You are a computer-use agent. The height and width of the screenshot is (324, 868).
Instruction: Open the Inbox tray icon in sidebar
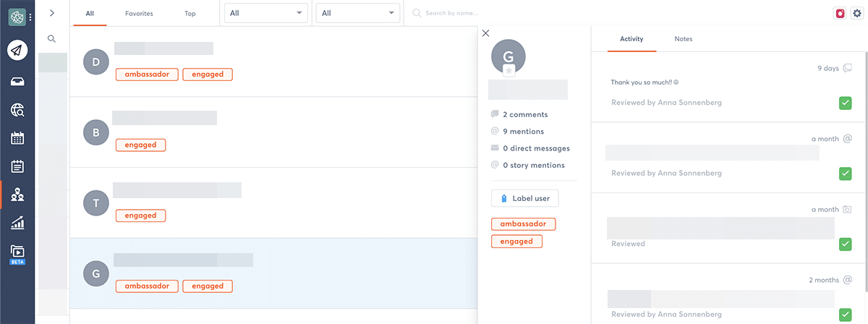pyautogui.click(x=17, y=81)
